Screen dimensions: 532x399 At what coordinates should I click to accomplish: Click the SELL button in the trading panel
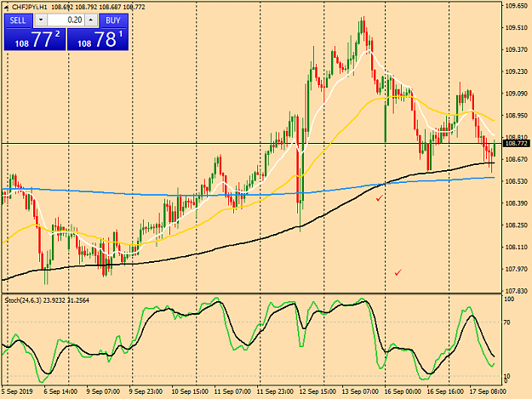pos(19,20)
